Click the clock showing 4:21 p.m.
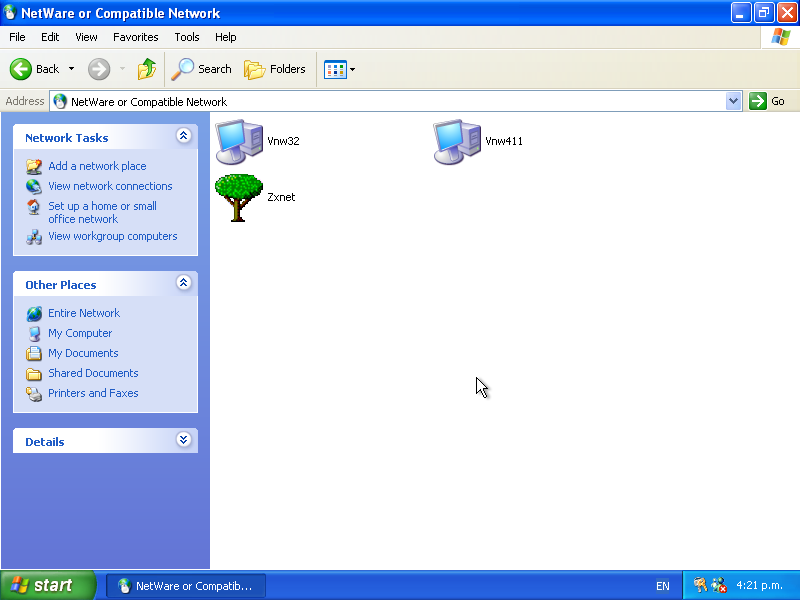 pyautogui.click(x=759, y=585)
